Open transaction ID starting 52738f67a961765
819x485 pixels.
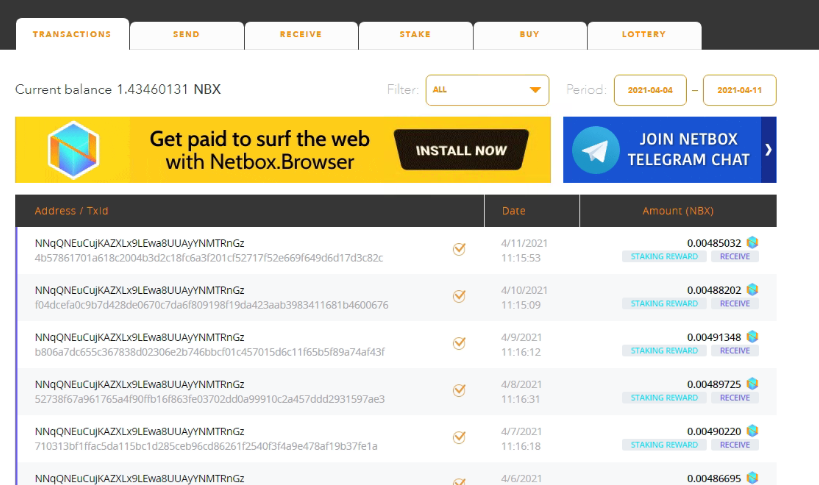click(x=209, y=399)
